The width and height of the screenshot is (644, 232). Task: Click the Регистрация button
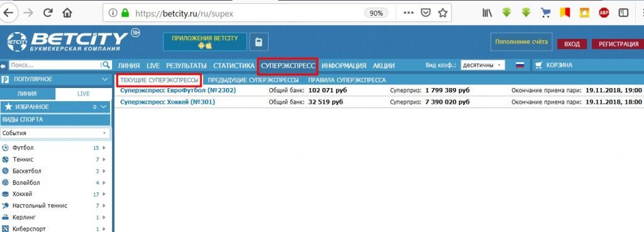tap(618, 44)
